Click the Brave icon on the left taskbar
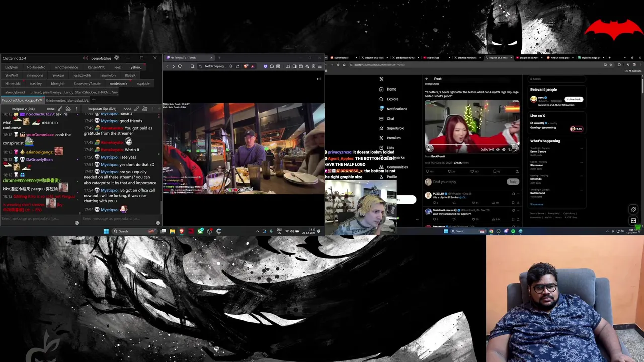 coord(182,231)
